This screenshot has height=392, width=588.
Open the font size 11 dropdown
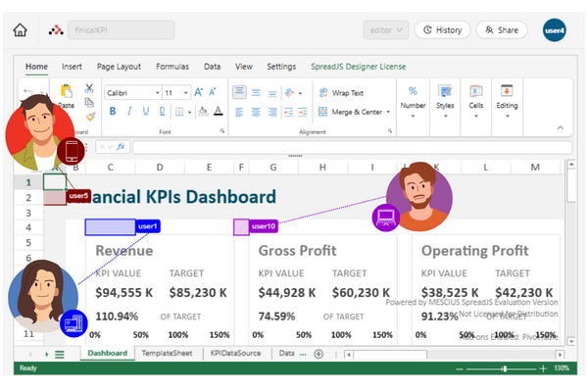(x=185, y=93)
